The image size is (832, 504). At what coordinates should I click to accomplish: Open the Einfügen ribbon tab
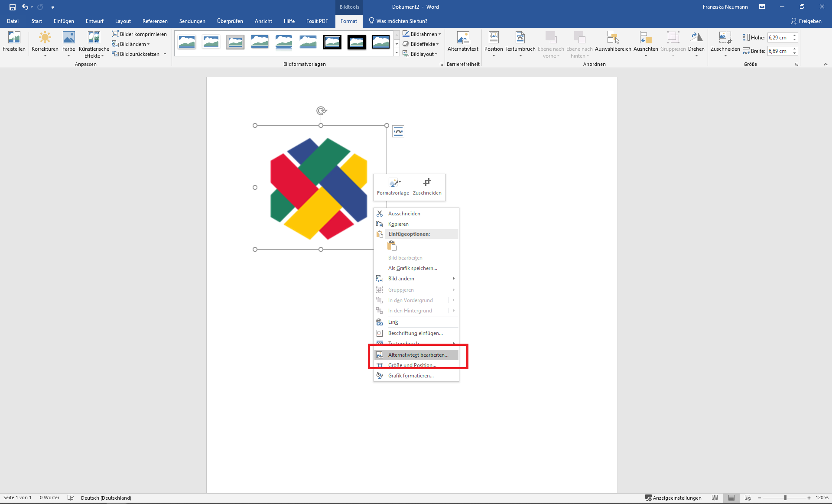click(x=64, y=21)
